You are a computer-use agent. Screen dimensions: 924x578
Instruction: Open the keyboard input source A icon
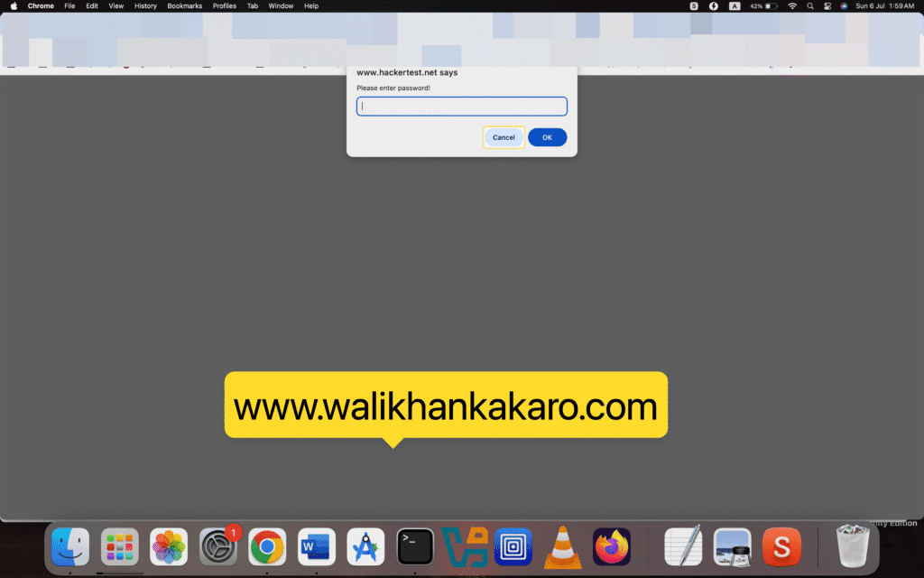735,6
